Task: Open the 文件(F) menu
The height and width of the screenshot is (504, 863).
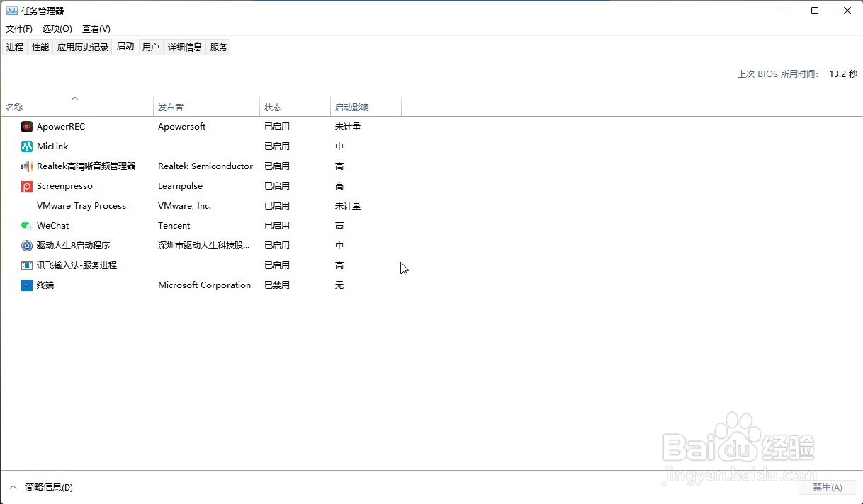Action: click(19, 29)
